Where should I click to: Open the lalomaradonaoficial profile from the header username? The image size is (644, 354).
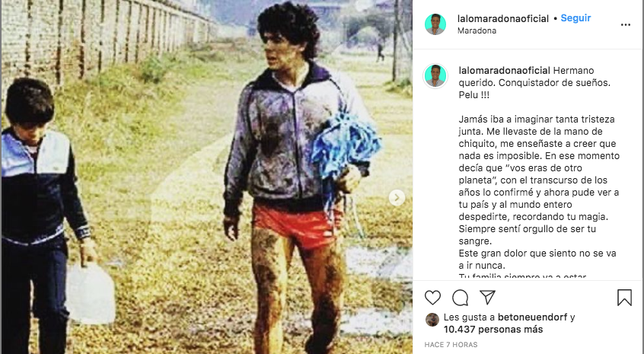[503, 18]
